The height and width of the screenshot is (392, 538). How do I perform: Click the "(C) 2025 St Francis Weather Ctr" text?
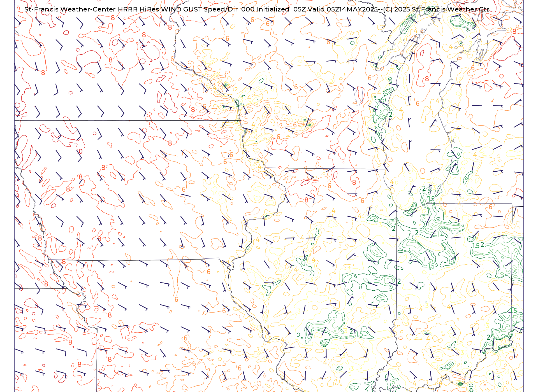(436, 9)
